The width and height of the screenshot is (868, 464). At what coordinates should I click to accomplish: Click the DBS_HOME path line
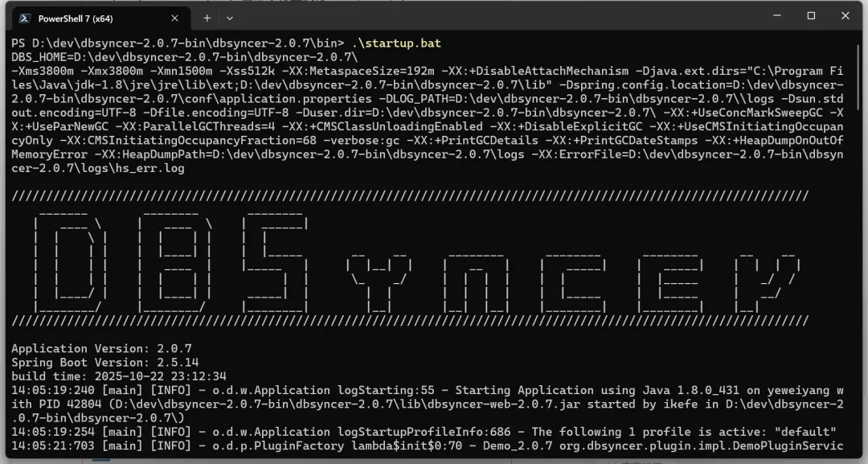pos(185,57)
